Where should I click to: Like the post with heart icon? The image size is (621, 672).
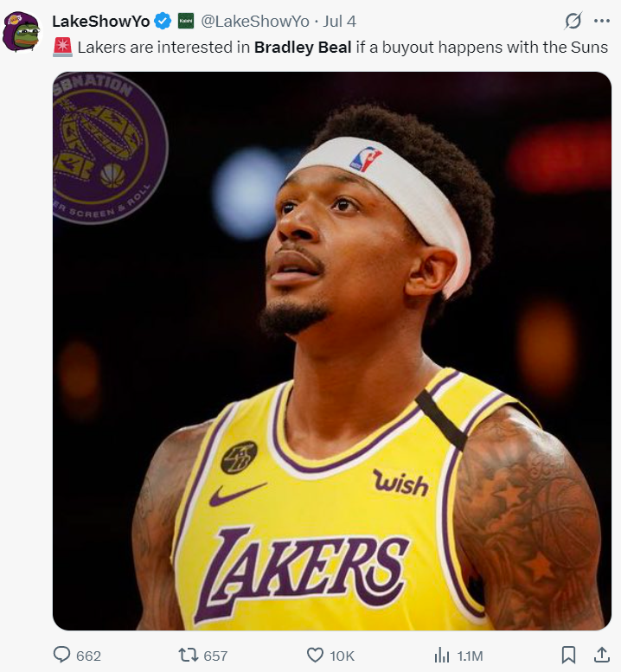coord(315,655)
